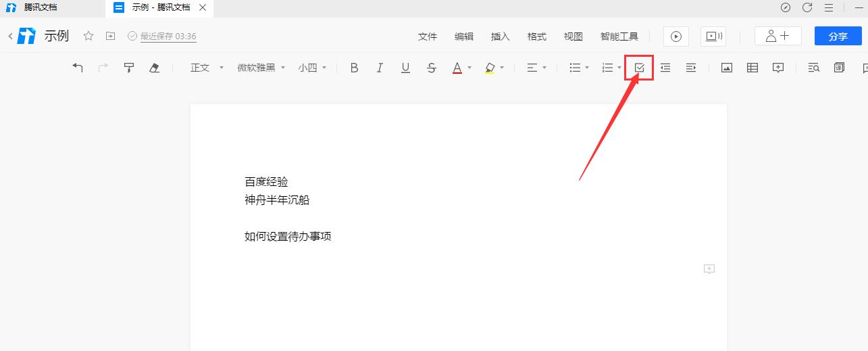Insert an image into the document
Screen dimensions: 868x351
tap(727, 68)
